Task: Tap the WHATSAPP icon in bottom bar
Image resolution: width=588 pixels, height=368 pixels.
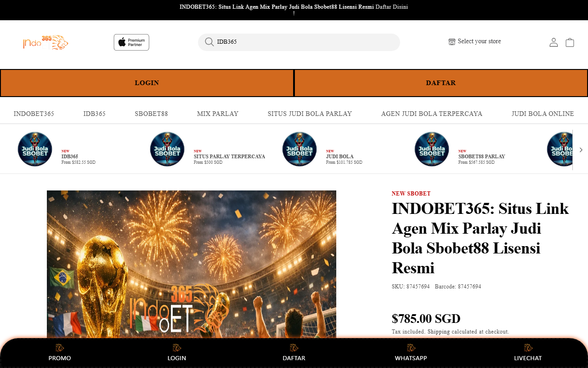Action: pos(411,348)
